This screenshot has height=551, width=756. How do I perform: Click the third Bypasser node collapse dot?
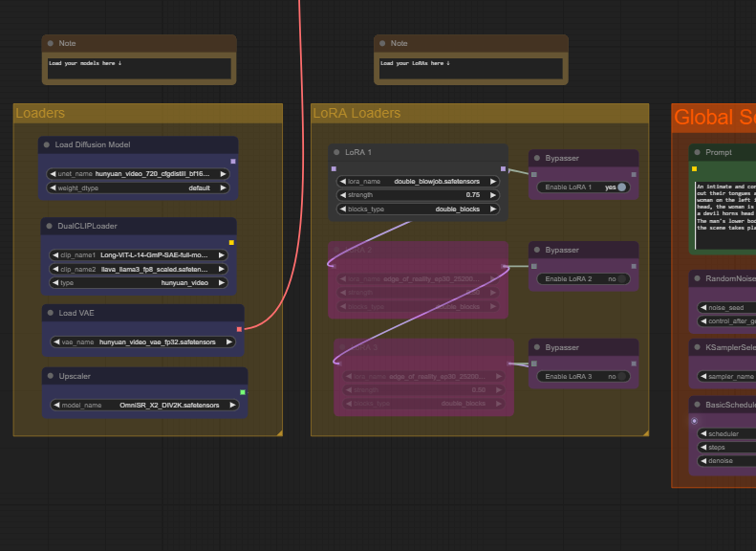point(536,347)
